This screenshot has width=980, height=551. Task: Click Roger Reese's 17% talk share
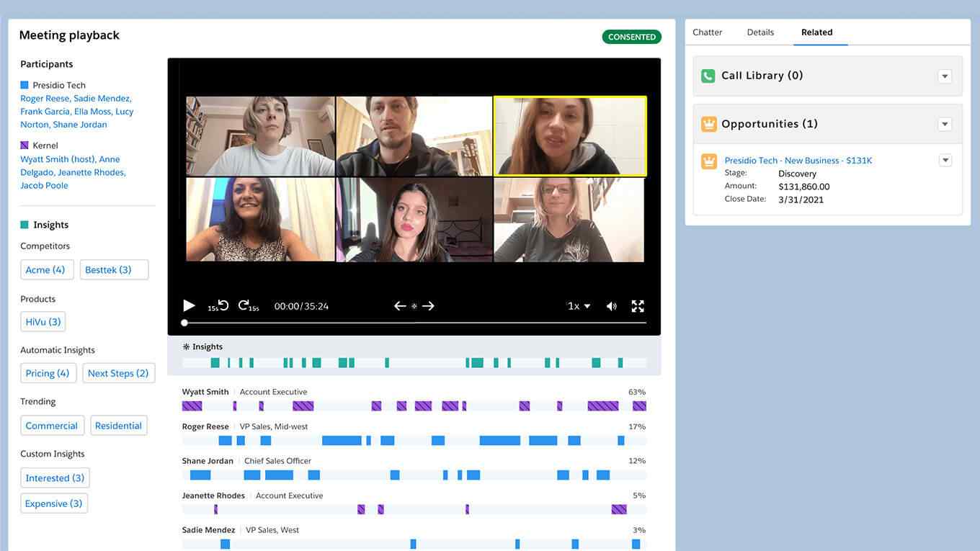pos(637,427)
